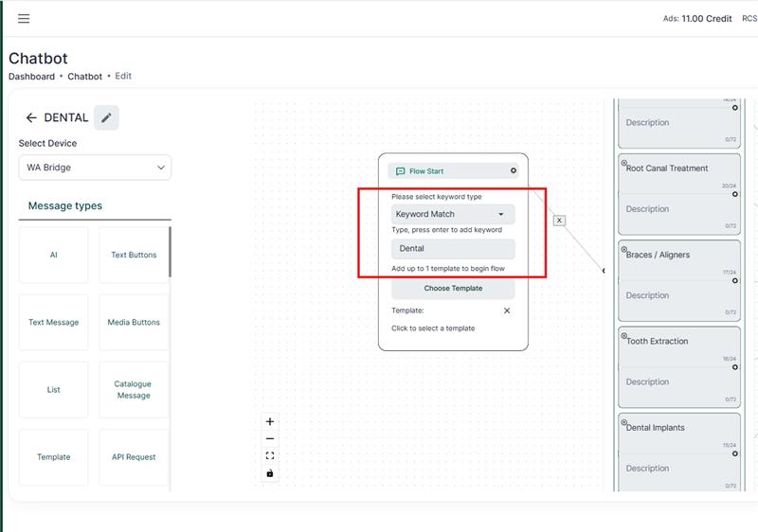This screenshot has width=758, height=532.
Task: Open the hamburger navigation menu
Action: pyautogui.click(x=24, y=19)
